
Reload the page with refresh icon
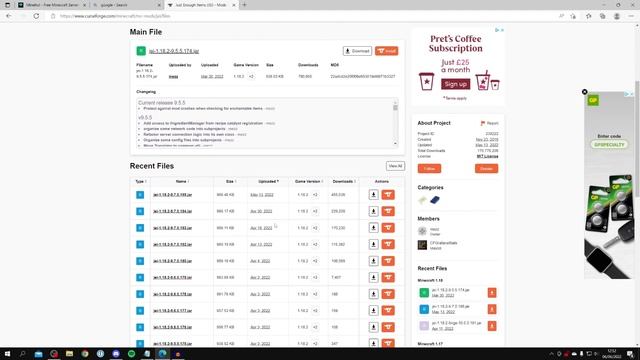click(36, 16)
